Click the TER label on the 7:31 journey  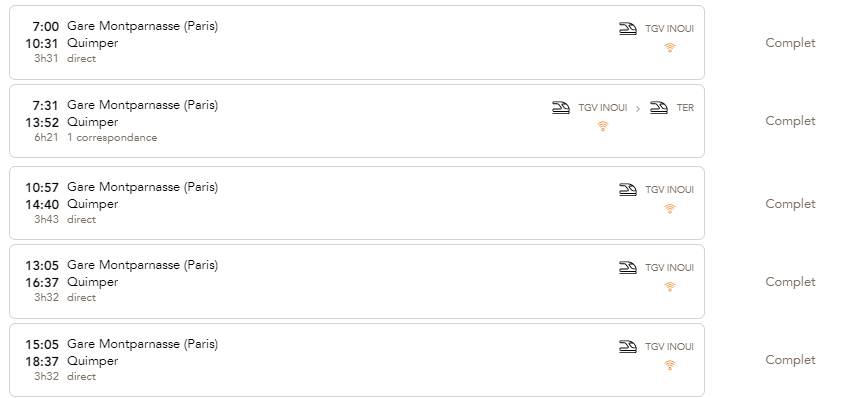[x=685, y=108]
